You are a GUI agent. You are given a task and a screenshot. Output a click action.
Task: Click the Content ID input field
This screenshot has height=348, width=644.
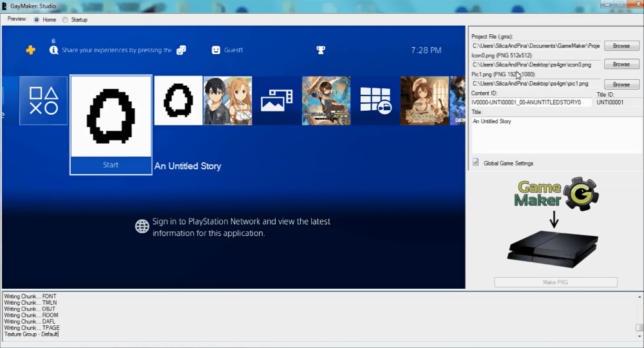[x=531, y=102]
